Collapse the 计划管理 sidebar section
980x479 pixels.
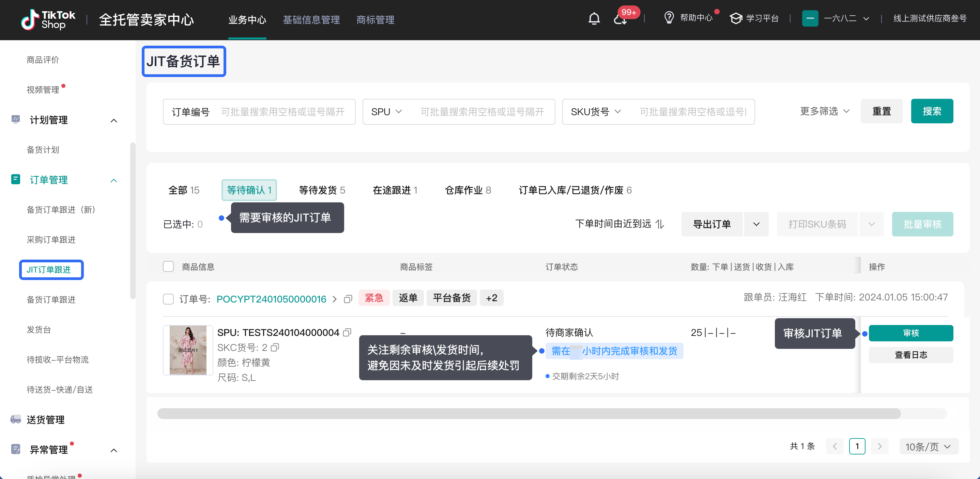pyautogui.click(x=114, y=121)
